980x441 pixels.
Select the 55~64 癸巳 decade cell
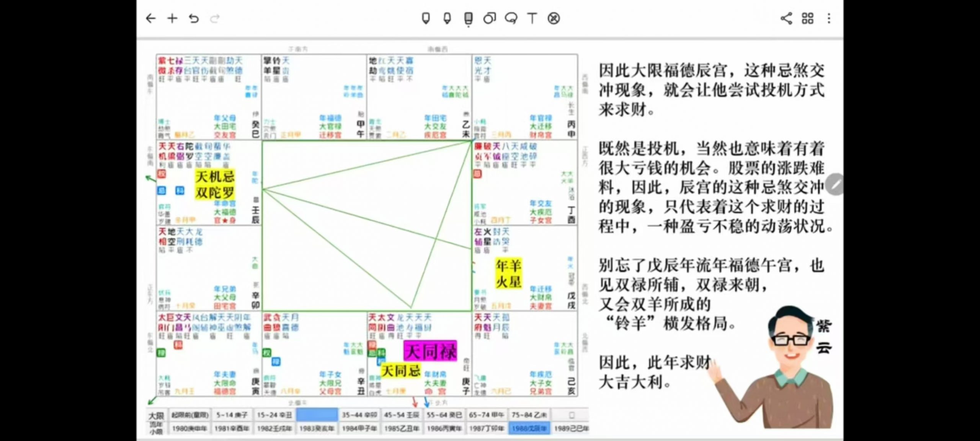click(x=444, y=415)
